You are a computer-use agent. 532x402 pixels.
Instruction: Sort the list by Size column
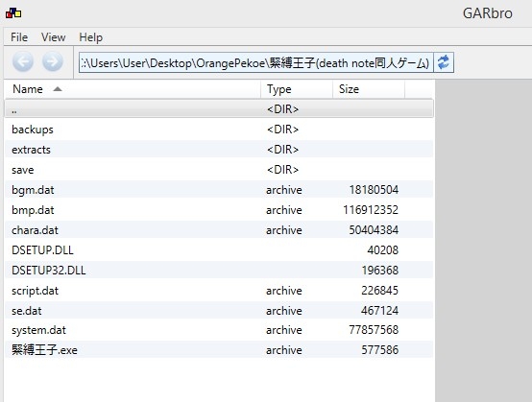(369, 89)
